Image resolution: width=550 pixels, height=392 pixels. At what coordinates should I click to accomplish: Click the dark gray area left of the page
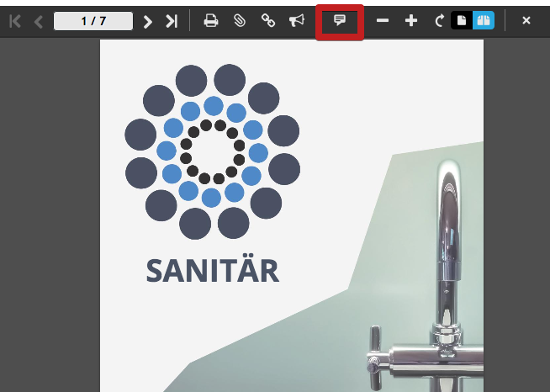click(49, 219)
